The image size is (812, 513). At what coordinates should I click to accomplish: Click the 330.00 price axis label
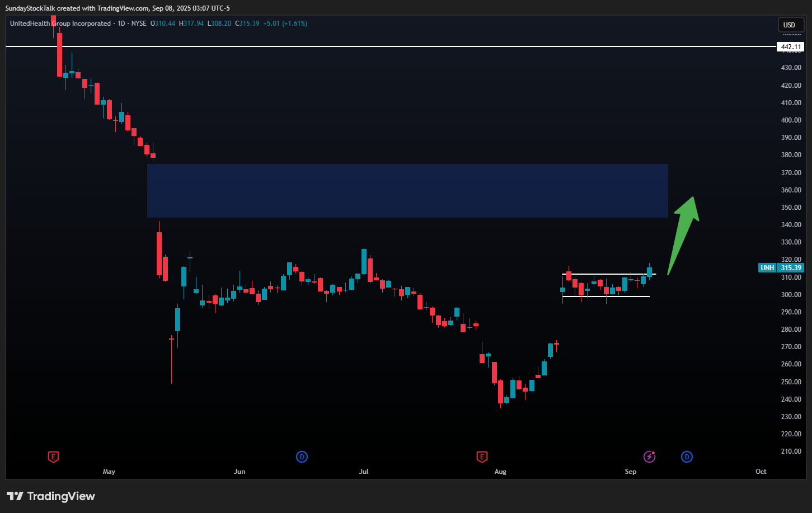click(791, 242)
